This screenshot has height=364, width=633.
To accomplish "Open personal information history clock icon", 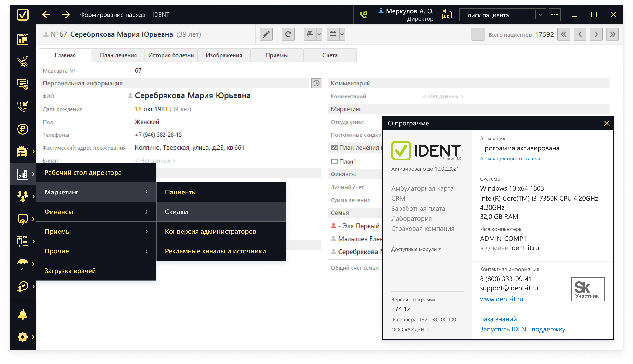I will [316, 83].
